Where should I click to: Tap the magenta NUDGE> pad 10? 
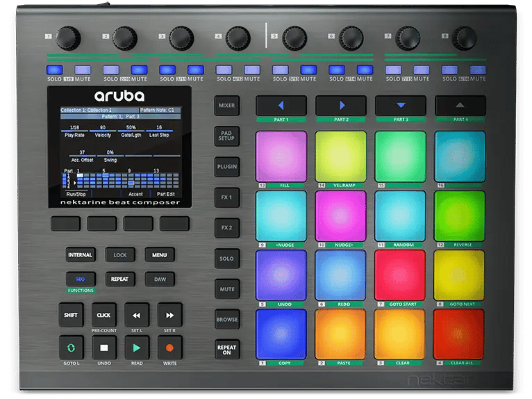pos(340,216)
